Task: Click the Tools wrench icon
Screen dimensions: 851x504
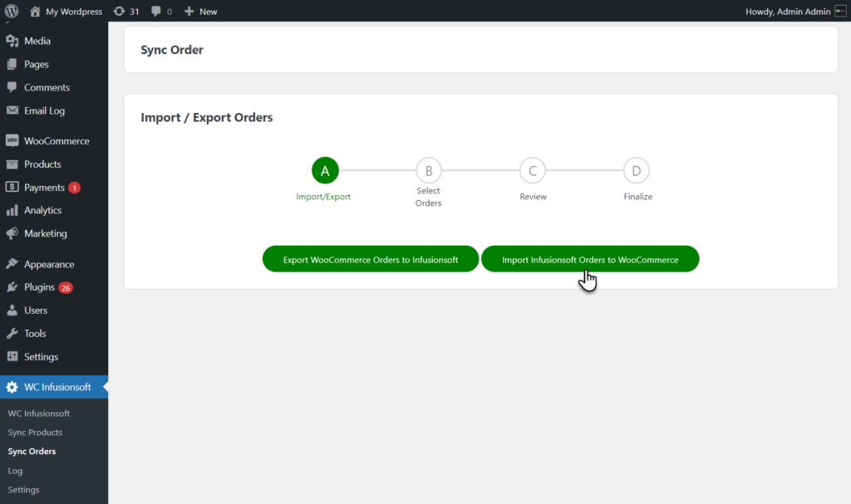Action: [x=12, y=333]
